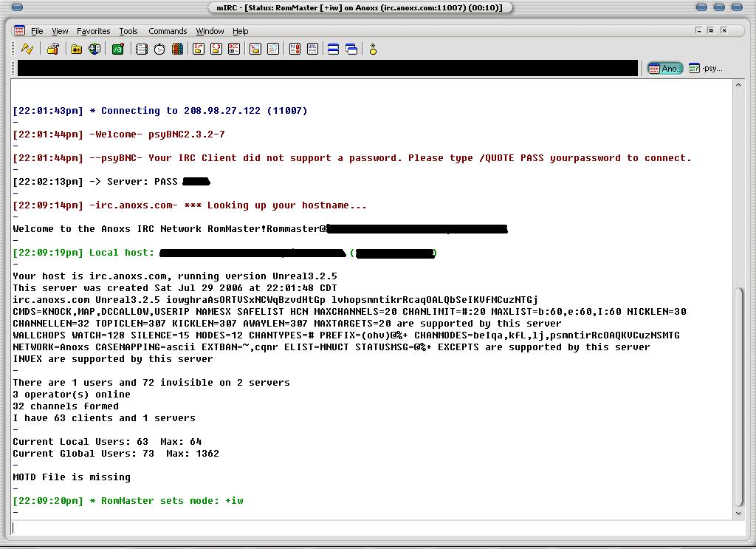Open the File menu
756x549 pixels.
[37, 31]
